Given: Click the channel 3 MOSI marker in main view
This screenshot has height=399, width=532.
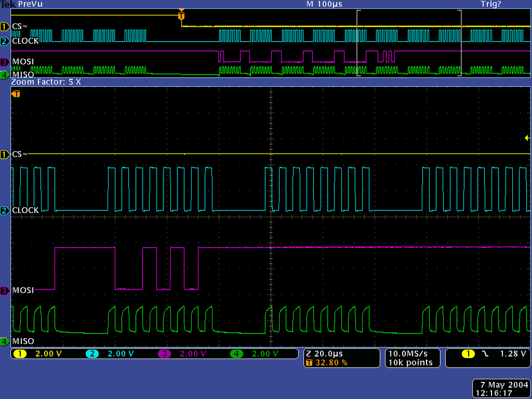Looking at the screenshot, I should 5,291.
